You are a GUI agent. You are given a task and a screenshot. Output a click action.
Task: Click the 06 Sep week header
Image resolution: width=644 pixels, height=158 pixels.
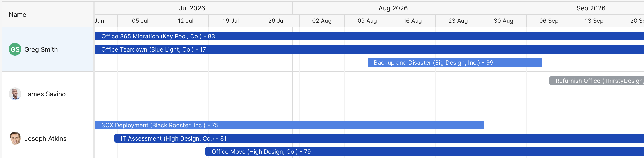[x=549, y=21]
